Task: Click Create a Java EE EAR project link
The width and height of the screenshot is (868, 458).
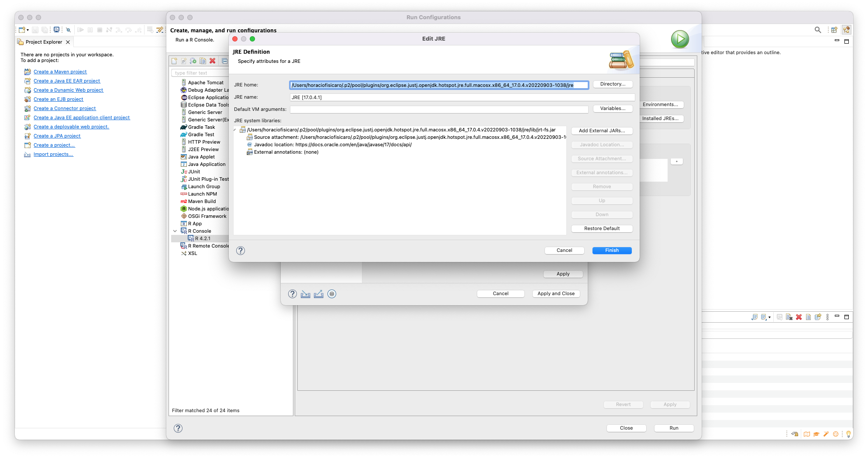Action: pyautogui.click(x=67, y=81)
